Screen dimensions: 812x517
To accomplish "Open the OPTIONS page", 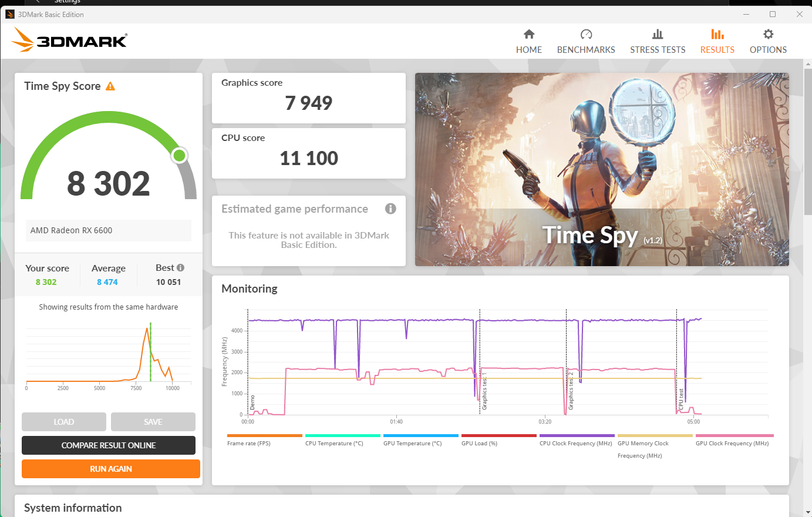I will 768,41.
